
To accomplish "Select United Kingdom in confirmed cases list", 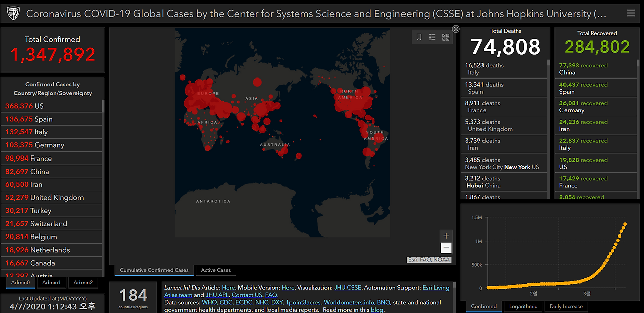I will (51, 197).
